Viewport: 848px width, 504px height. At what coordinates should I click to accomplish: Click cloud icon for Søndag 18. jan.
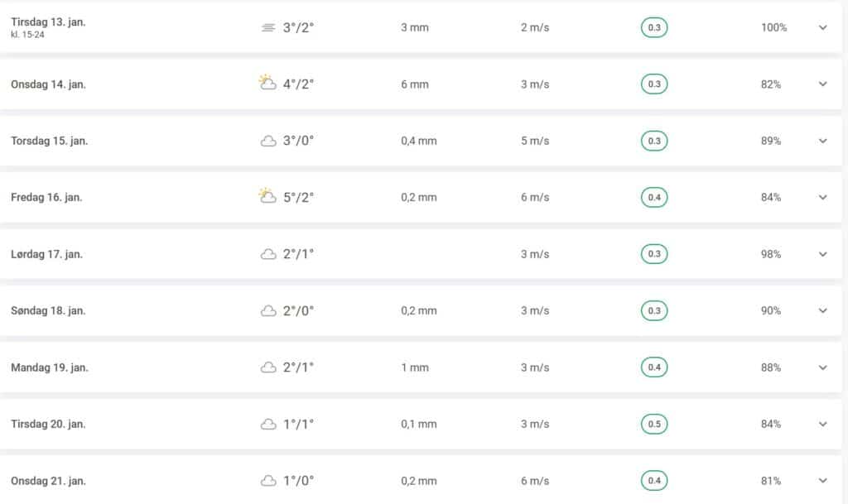click(268, 310)
